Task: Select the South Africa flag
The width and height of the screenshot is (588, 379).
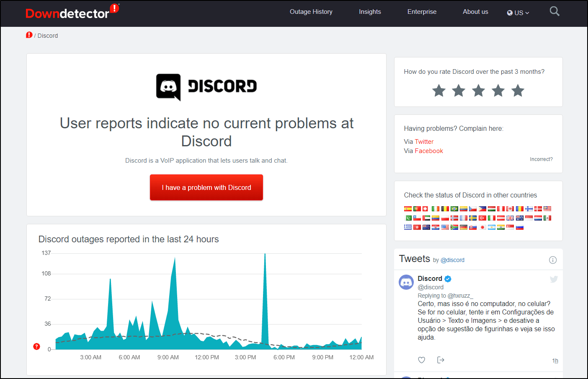Action: (x=454, y=227)
